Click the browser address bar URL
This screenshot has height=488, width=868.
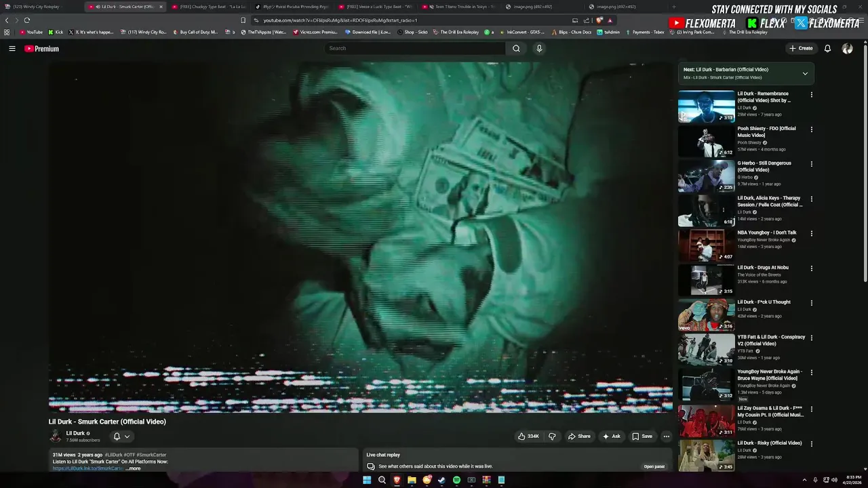[x=340, y=20]
